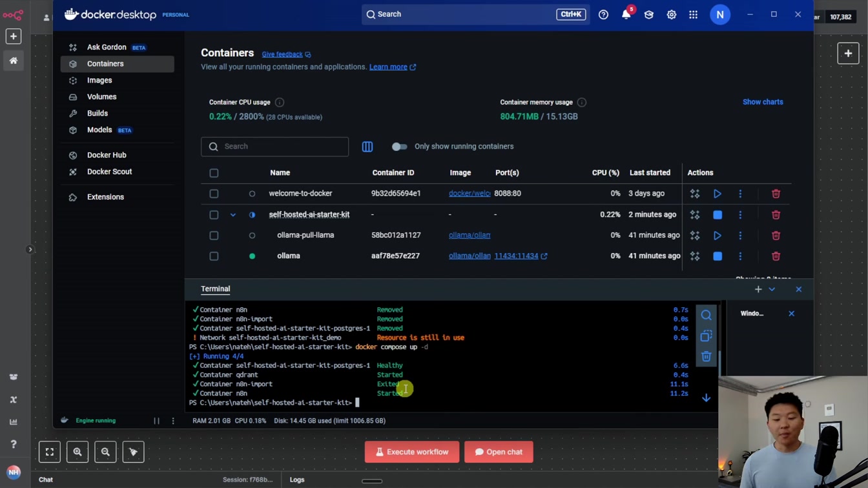Open more actions for welcome-to-docker
Viewport: 868px width, 488px height.
(x=740, y=194)
